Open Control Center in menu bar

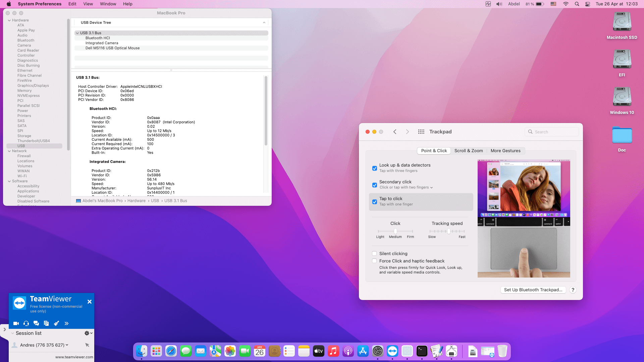(x=588, y=4)
